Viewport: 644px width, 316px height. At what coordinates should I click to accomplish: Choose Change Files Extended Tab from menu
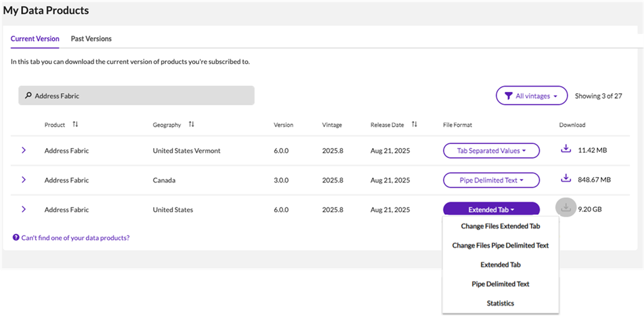point(500,226)
